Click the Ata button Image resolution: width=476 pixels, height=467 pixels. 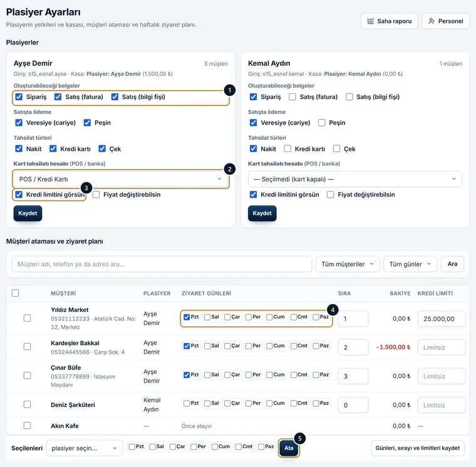coord(289,448)
